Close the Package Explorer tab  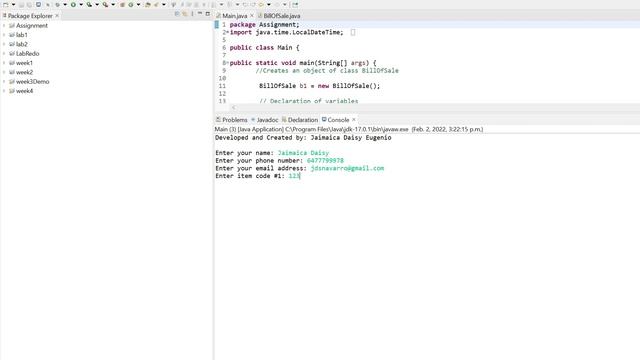(x=57, y=16)
